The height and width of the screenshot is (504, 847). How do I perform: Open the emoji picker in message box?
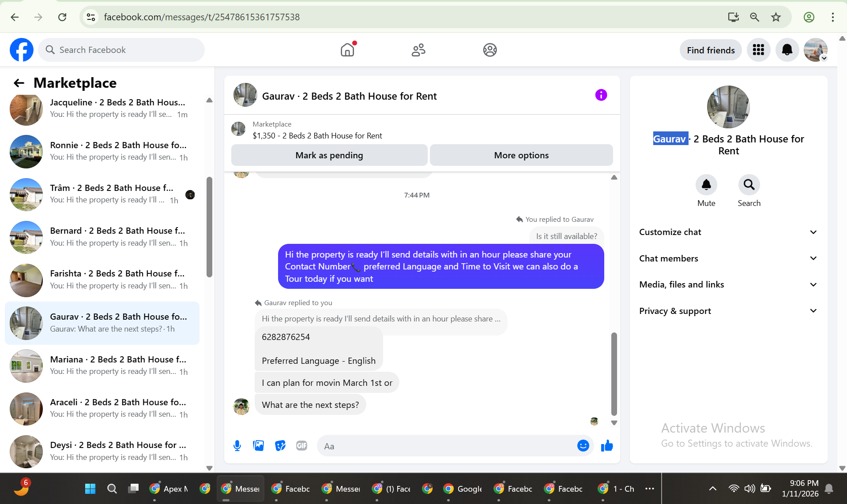point(583,446)
